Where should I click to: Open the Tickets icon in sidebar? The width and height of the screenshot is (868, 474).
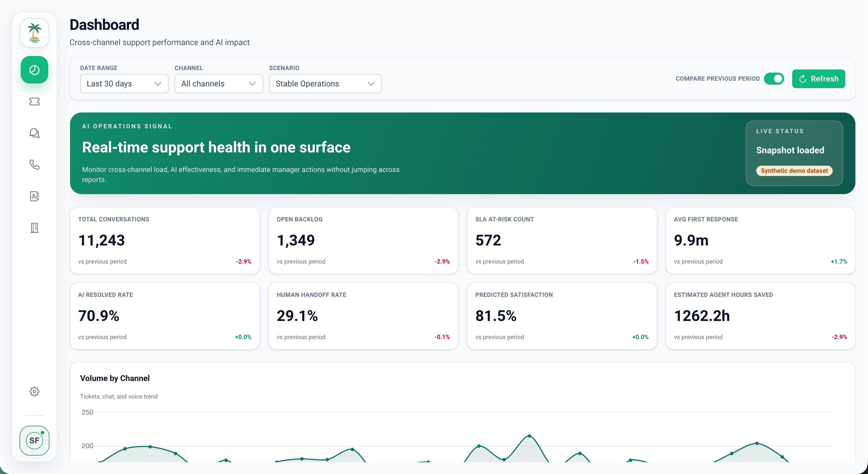[x=34, y=101]
